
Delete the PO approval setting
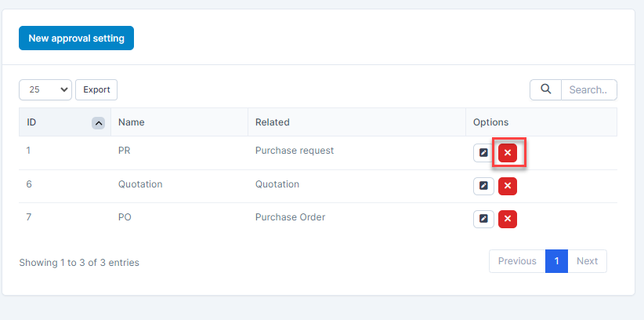click(x=508, y=219)
